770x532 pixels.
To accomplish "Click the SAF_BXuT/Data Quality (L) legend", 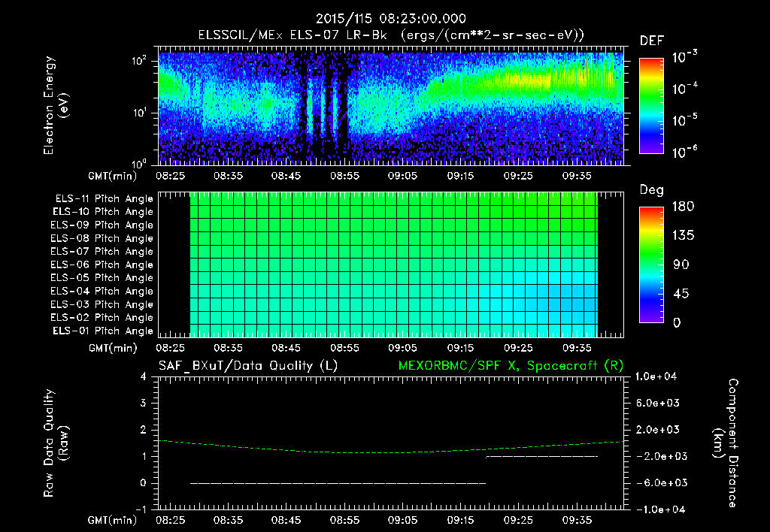I will coord(248,366).
